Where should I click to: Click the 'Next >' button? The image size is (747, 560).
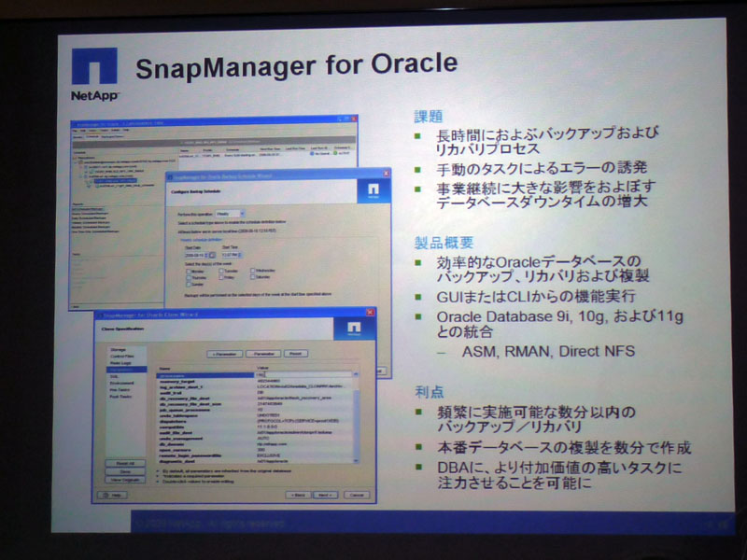pyautogui.click(x=325, y=496)
